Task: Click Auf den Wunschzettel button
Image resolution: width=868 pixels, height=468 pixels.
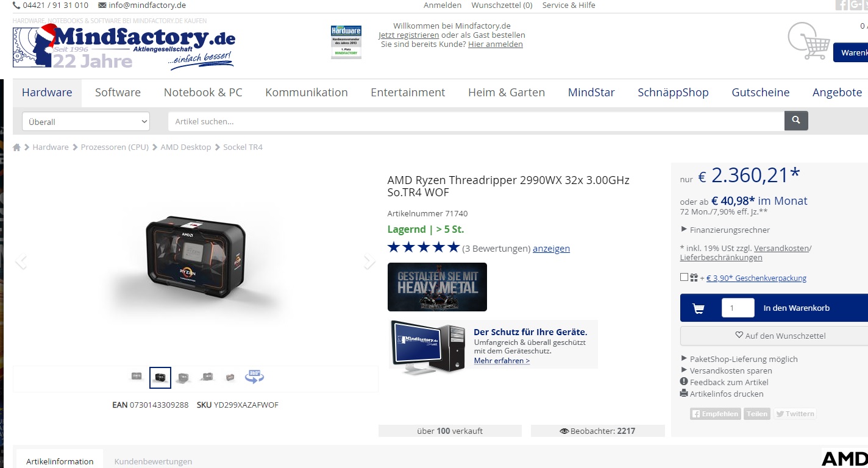Action: pos(774,336)
